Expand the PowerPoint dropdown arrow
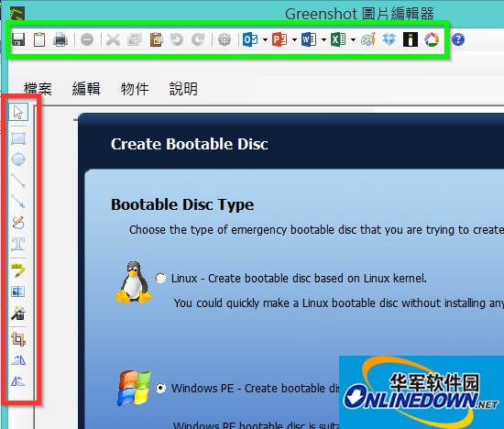This screenshot has width=504, height=429. [x=294, y=40]
